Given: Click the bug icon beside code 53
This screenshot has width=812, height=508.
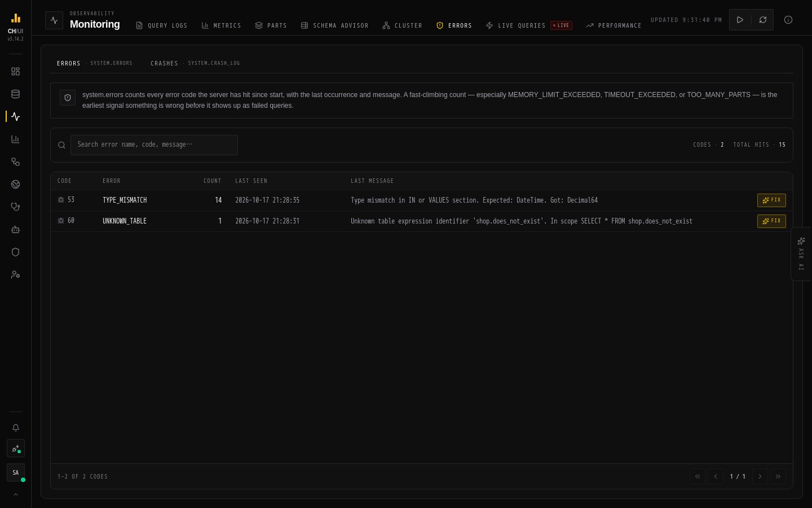Looking at the screenshot, I should [x=61, y=200].
